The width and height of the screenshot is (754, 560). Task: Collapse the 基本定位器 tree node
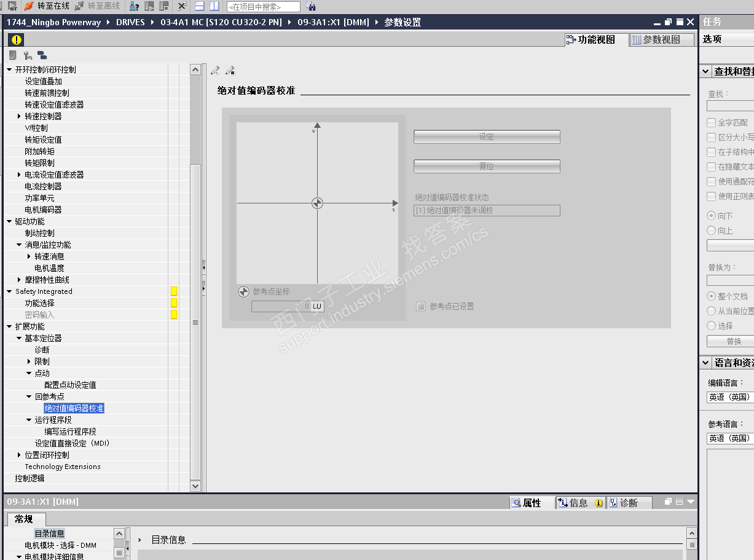pos(19,338)
